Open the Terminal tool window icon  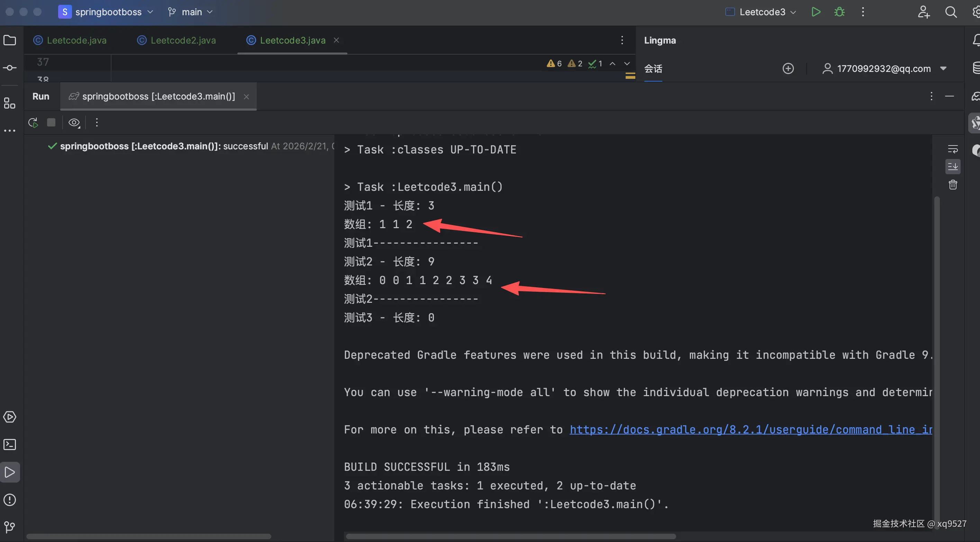pyautogui.click(x=9, y=444)
